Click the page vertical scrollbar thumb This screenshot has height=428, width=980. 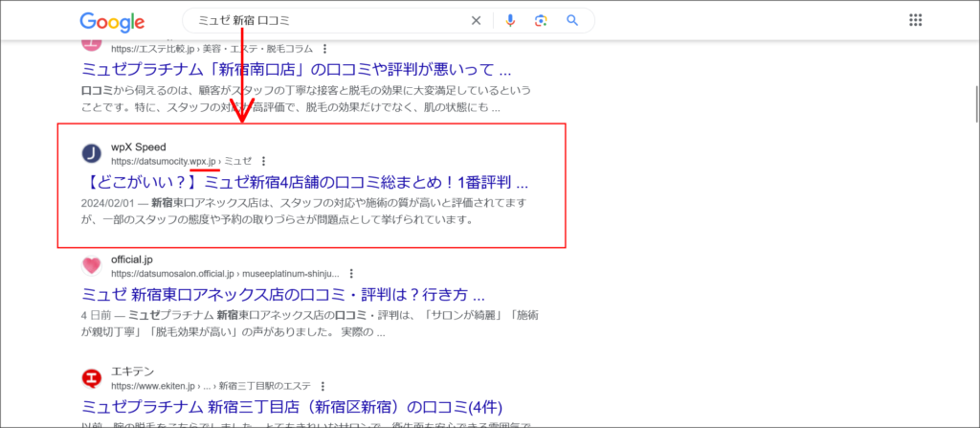coord(976,103)
